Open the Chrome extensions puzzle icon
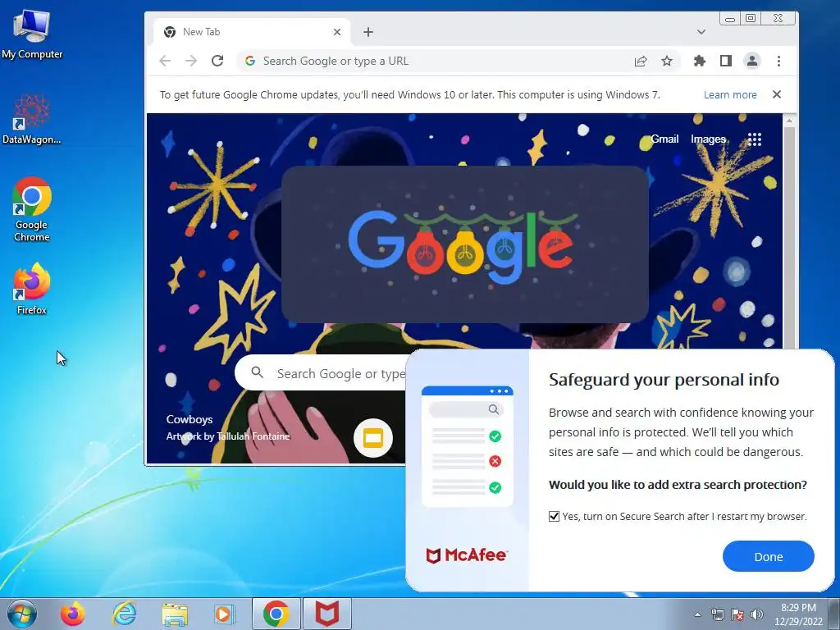 pyautogui.click(x=700, y=61)
